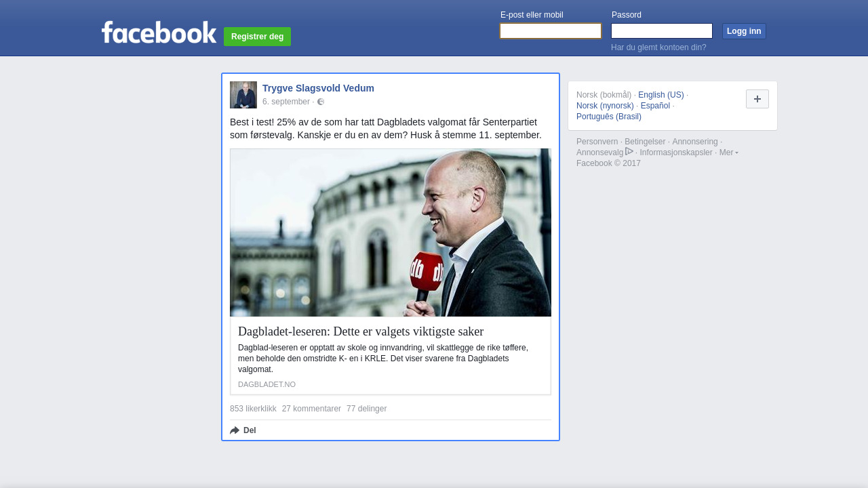The width and height of the screenshot is (868, 488).
Task: Click the Norsk (bokmål) language text
Action: click(x=604, y=95)
